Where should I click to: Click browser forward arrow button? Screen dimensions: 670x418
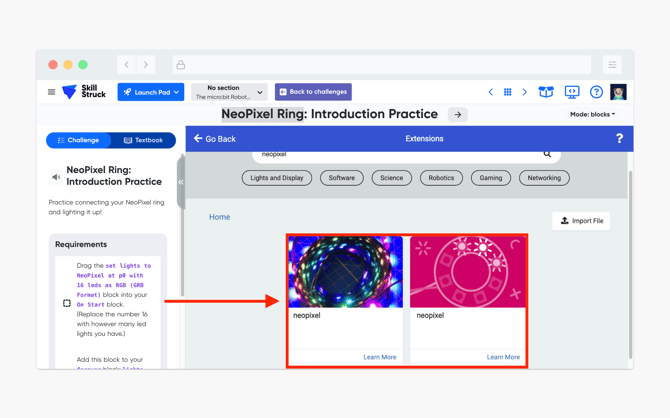146,65
